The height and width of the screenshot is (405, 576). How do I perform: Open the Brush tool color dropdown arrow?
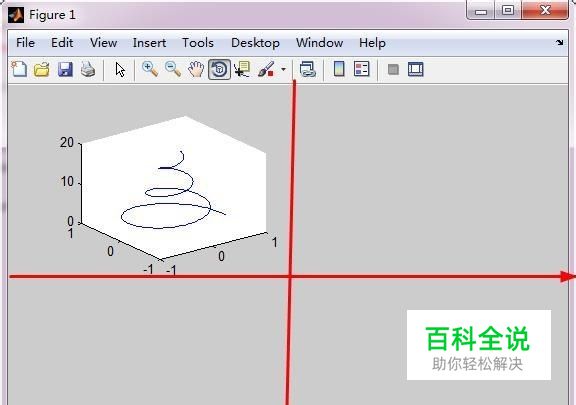pos(283,69)
